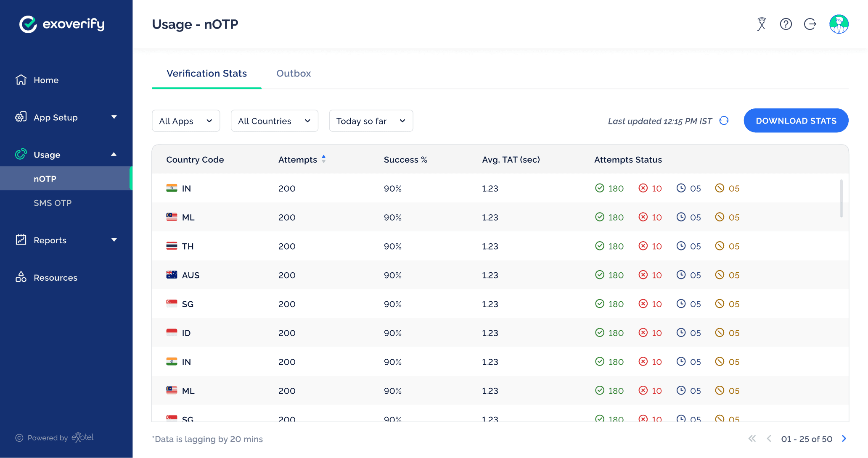This screenshot has height=458, width=868.
Task: Open the All Apps dropdown
Action: (x=185, y=121)
